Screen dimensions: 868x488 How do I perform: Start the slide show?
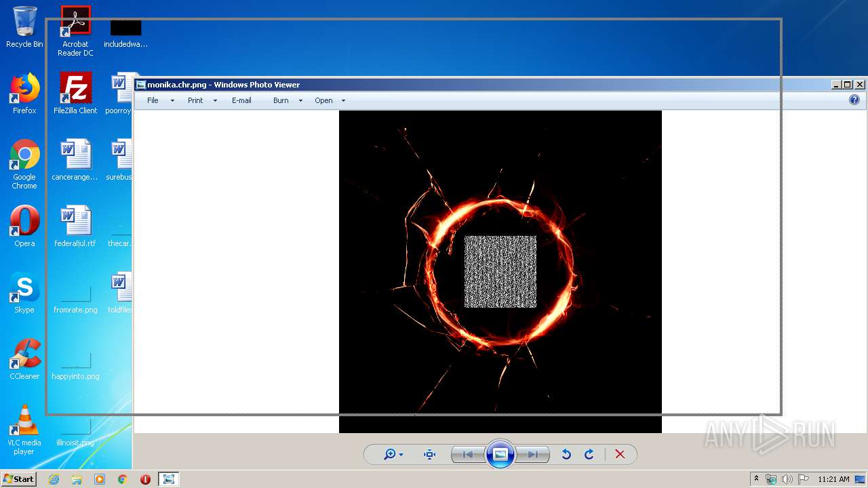pos(500,455)
